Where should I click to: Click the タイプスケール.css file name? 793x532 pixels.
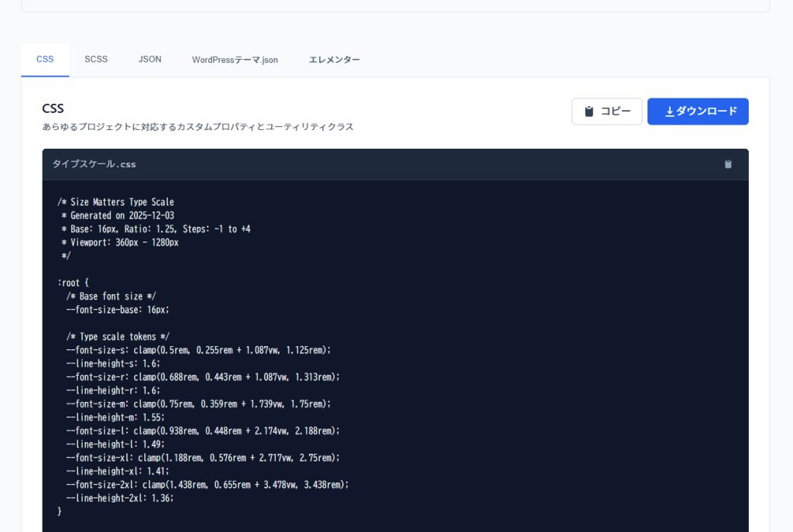[x=94, y=164]
